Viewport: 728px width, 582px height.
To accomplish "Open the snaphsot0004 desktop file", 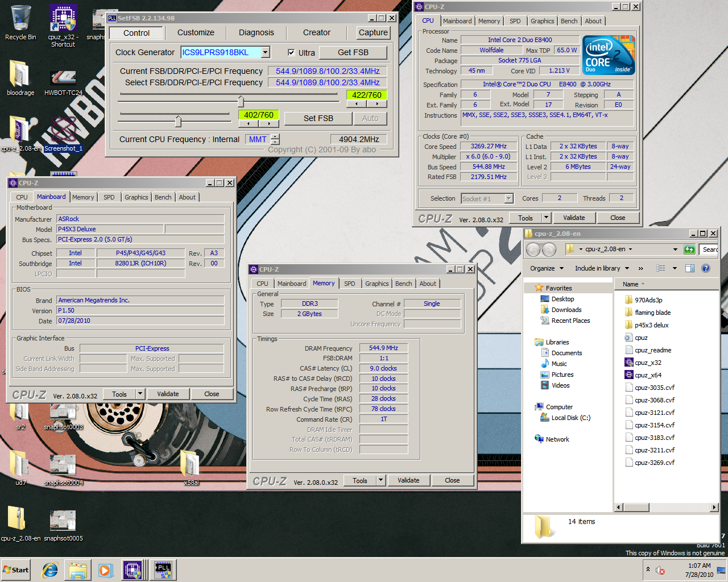I will (x=63, y=470).
